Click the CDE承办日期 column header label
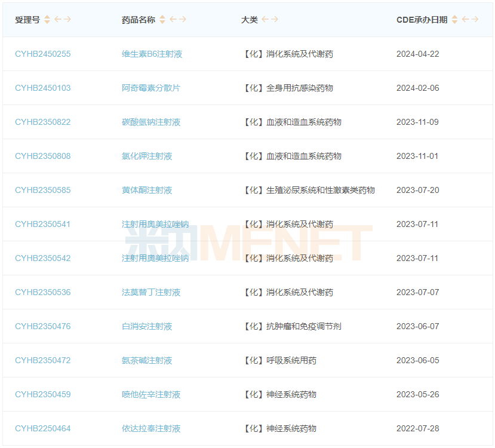Viewport: 495px width, 448px height. pos(422,20)
